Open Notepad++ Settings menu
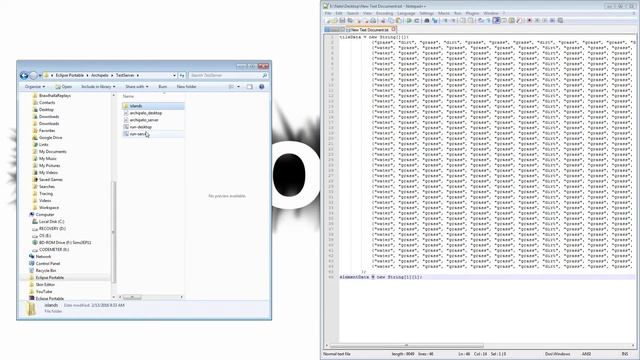Screen dimensions: 640x360 click(427, 13)
